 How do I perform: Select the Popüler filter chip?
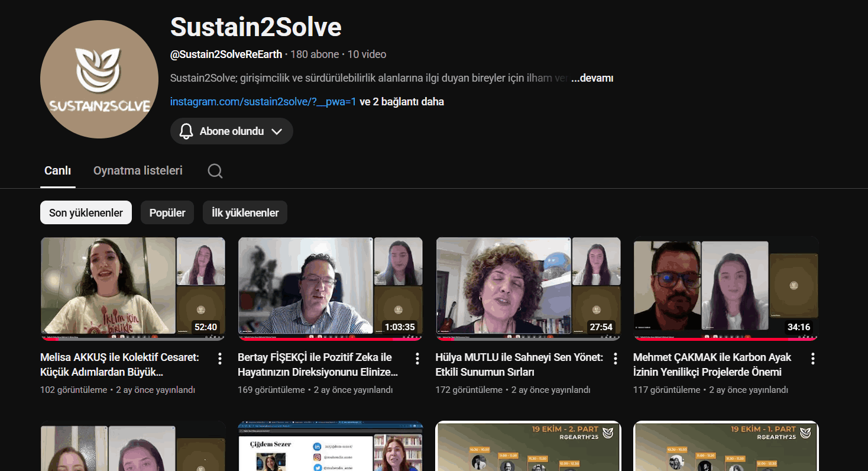tap(167, 212)
